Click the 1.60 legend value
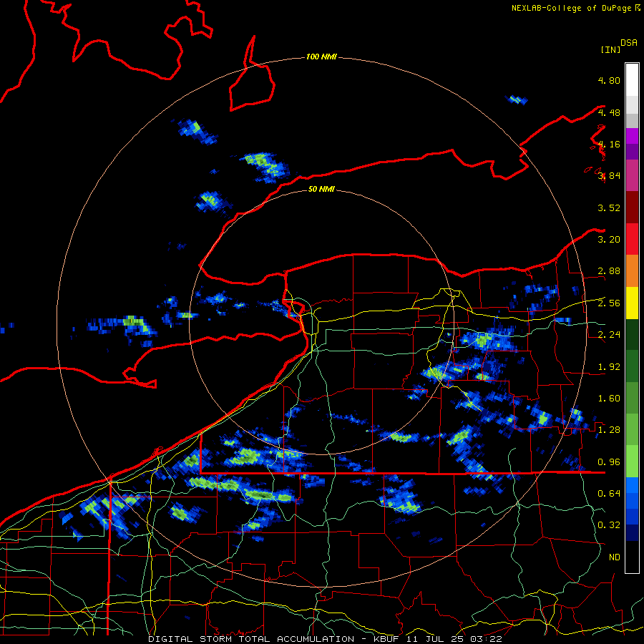Viewport: 644px width, 644px height. coord(609,398)
